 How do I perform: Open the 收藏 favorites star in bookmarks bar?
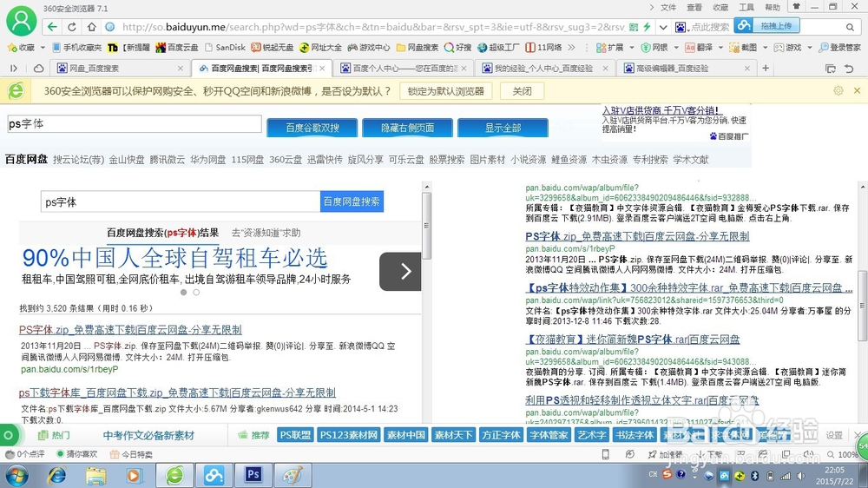[21, 48]
